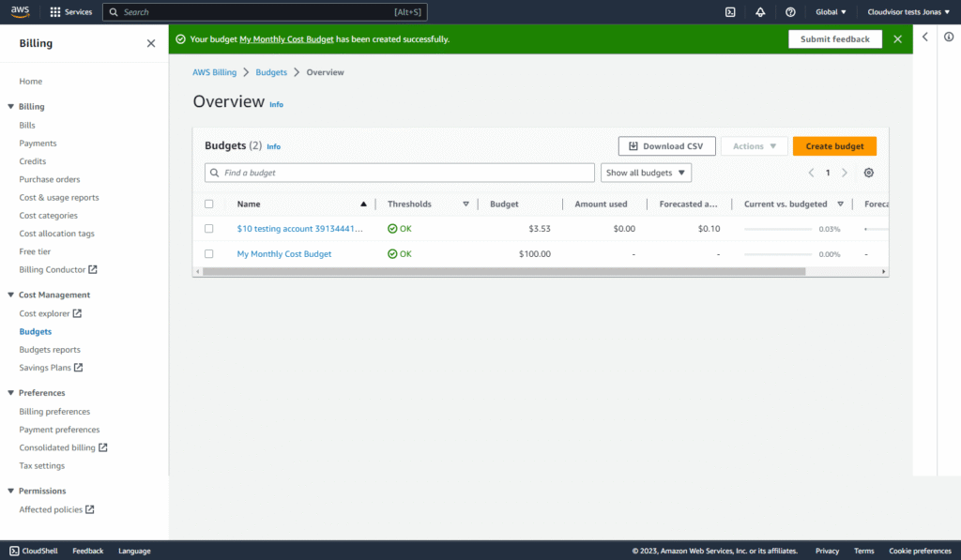The image size is (961, 560).
Task: Sort by Current vs. budgeted arrow
Action: pyautogui.click(x=840, y=204)
